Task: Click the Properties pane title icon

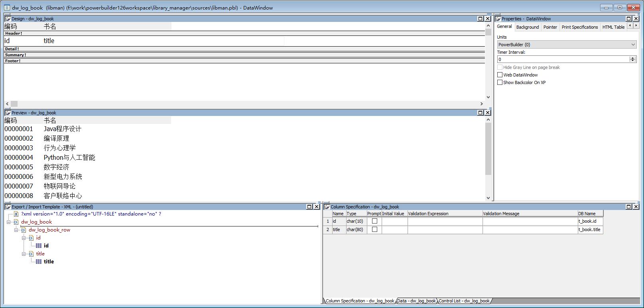Action: pos(498,19)
